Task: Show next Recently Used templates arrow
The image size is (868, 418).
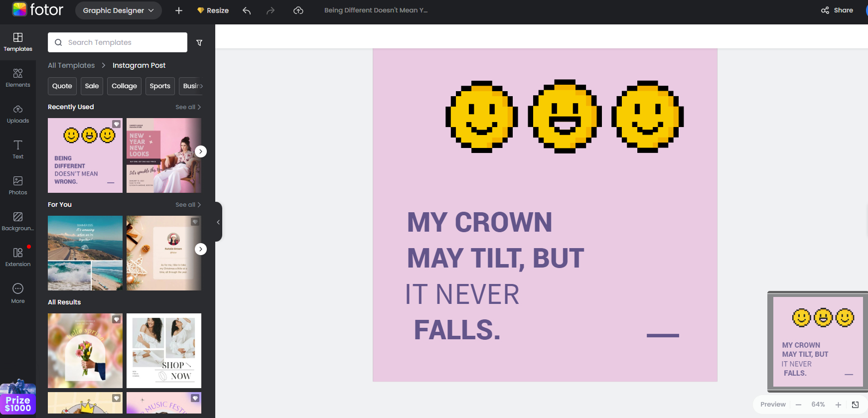Action: click(x=201, y=151)
